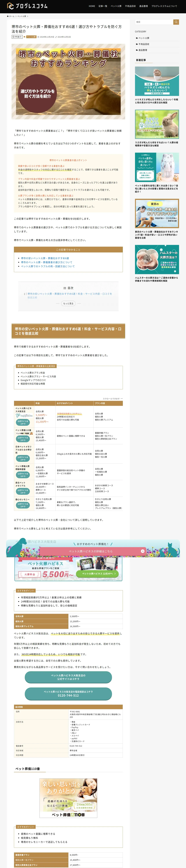The height and width of the screenshot is (868, 186).
Task: Click the ペット火葬 breadcrumb link
Action: click(22, 16)
